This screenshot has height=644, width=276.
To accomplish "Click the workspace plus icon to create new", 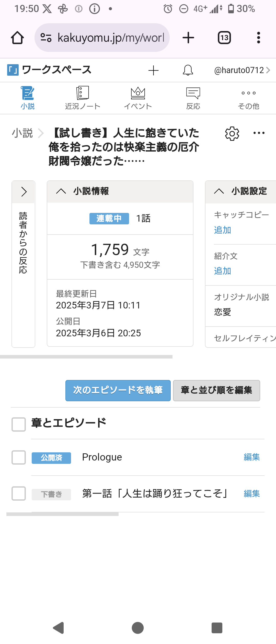I will 154,70.
